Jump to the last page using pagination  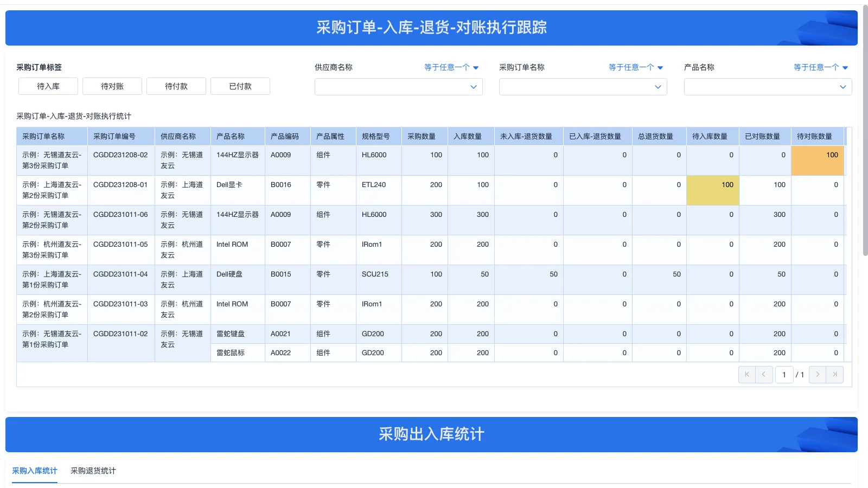click(834, 374)
